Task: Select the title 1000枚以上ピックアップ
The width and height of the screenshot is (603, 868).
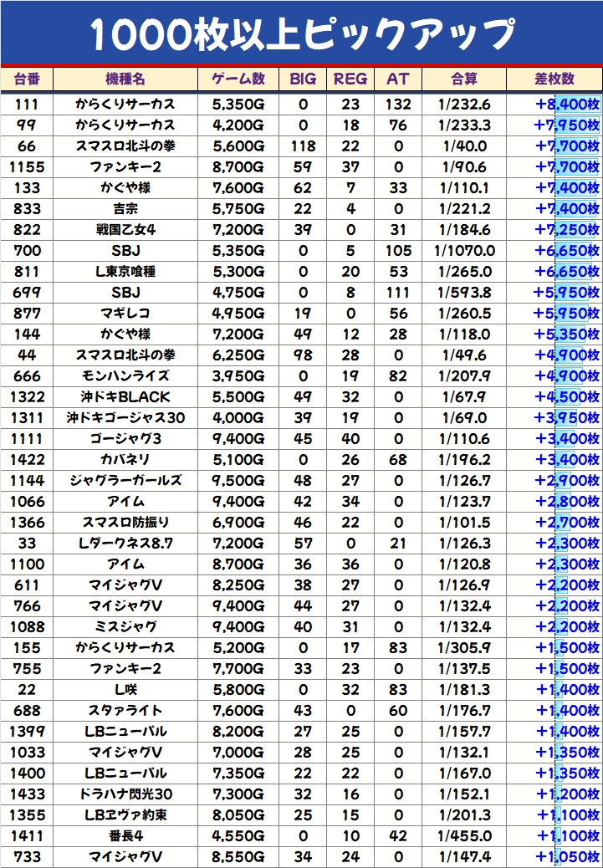Action: pos(302,33)
